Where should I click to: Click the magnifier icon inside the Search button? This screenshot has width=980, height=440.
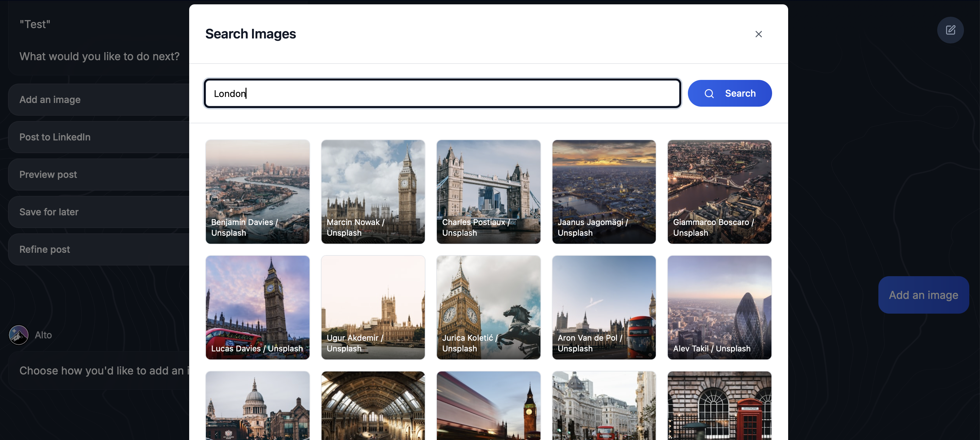709,93
